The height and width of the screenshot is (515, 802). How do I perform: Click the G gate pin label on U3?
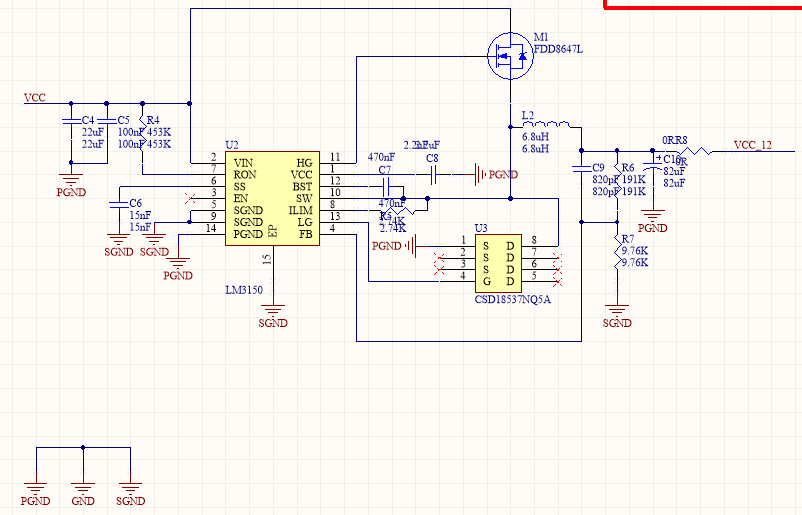(x=486, y=281)
